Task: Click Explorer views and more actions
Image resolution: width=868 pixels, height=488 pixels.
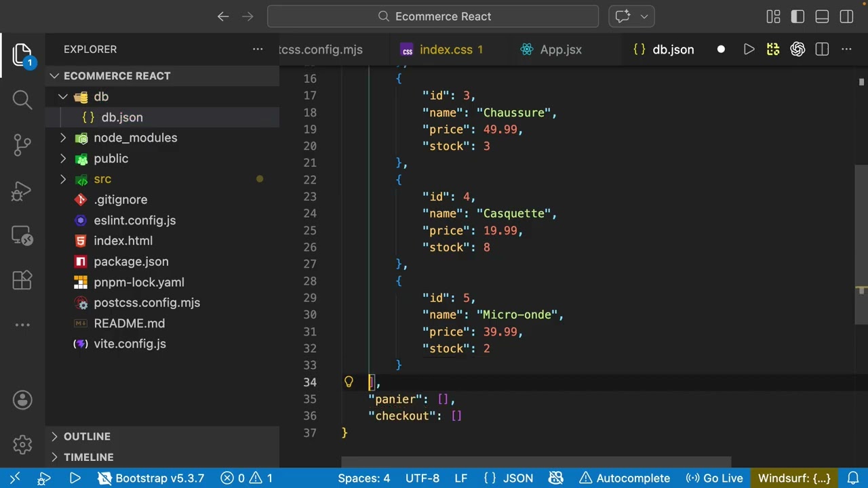Action: (258, 49)
